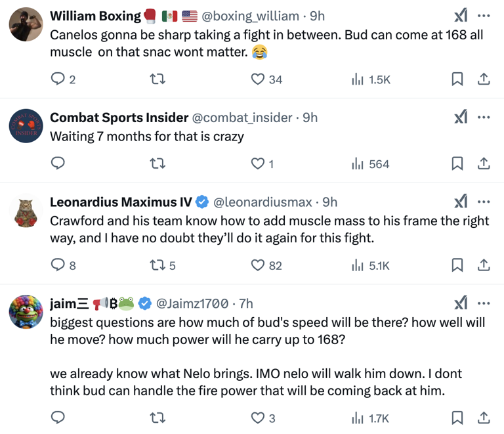This screenshot has width=504, height=434.
Task: Open William Boxing's profile name
Action: pos(95,16)
